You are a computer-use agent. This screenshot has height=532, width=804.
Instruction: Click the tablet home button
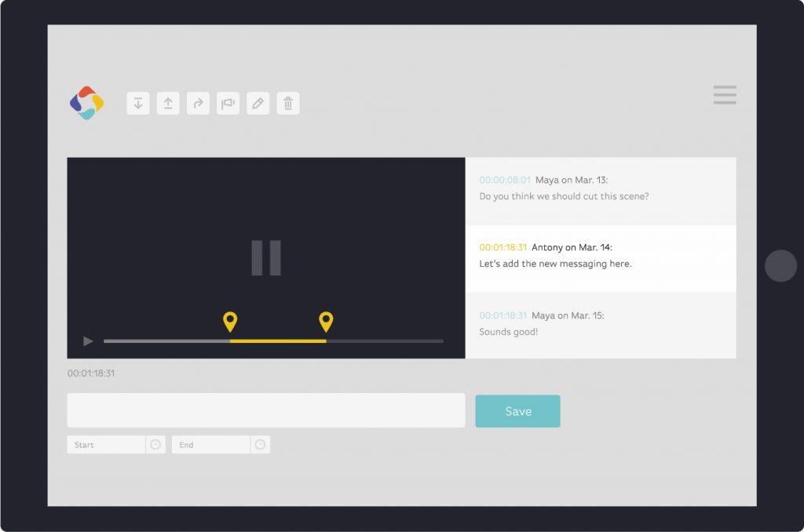pos(781,265)
